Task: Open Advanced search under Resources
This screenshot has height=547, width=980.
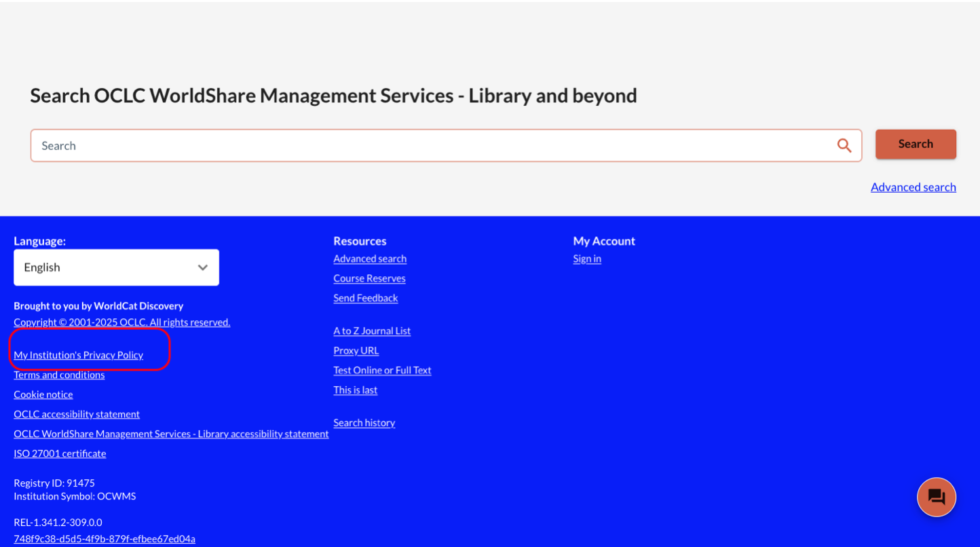Action: click(x=370, y=259)
